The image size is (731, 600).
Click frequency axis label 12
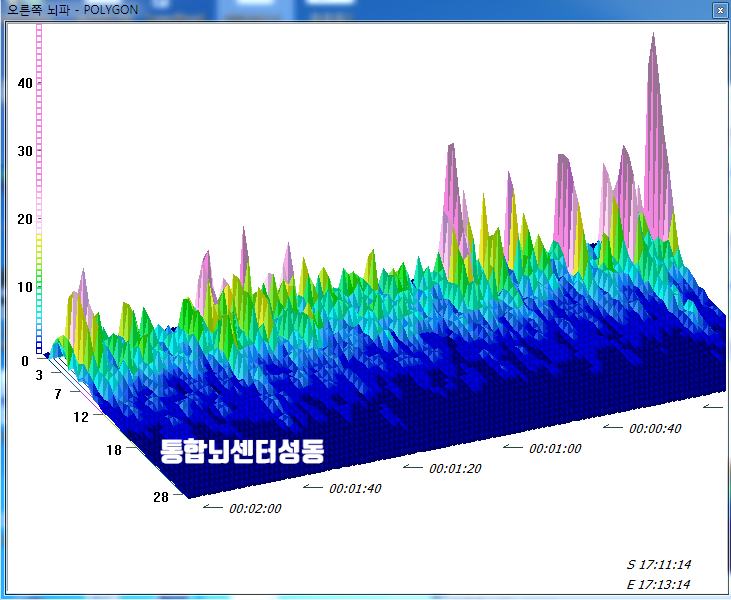point(82,416)
